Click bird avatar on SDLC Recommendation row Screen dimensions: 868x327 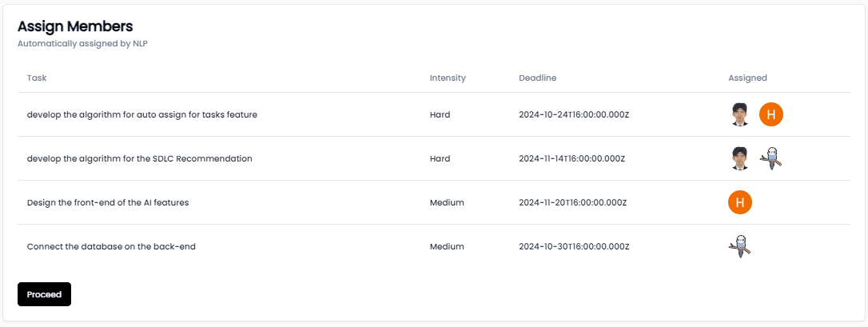tap(771, 159)
